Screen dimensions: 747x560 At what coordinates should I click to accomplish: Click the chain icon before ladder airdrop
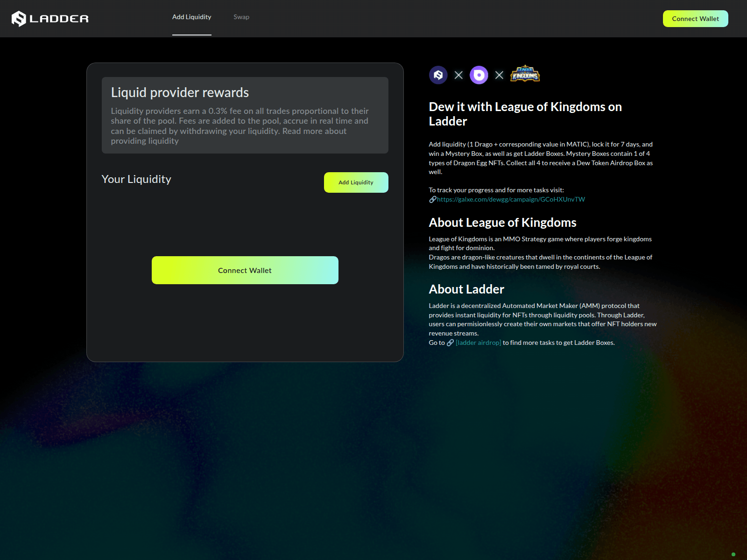[x=450, y=343]
